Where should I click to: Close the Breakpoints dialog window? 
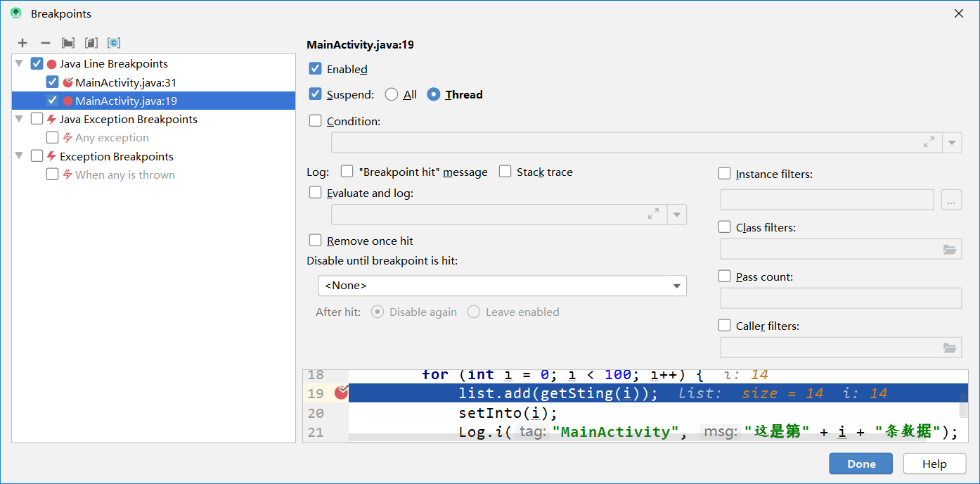958,13
